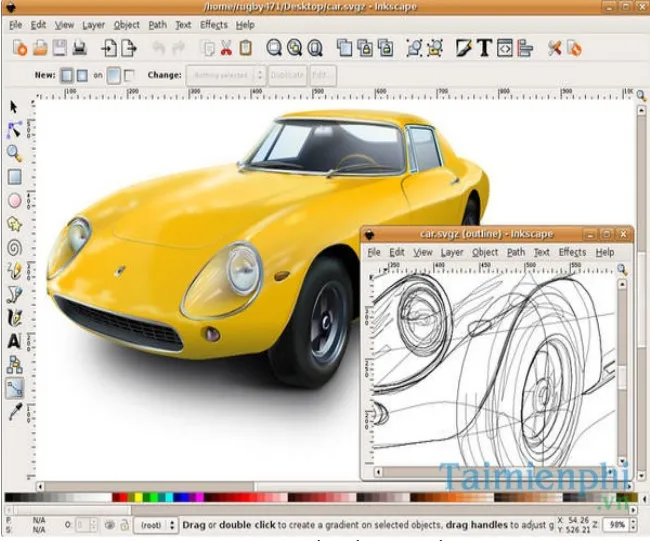This screenshot has width=650, height=541.
Task: Click the Duplicate gradient button
Action: click(287, 75)
